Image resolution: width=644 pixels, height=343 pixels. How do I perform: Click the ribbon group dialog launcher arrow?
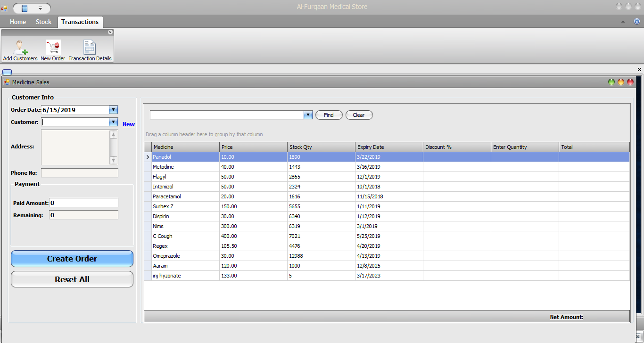coord(110,32)
